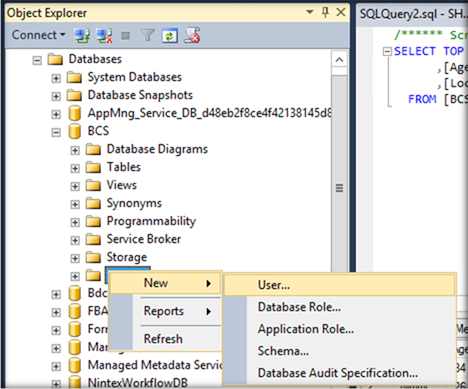
Task: Choose Database Role... from submenu
Action: click(x=340, y=307)
